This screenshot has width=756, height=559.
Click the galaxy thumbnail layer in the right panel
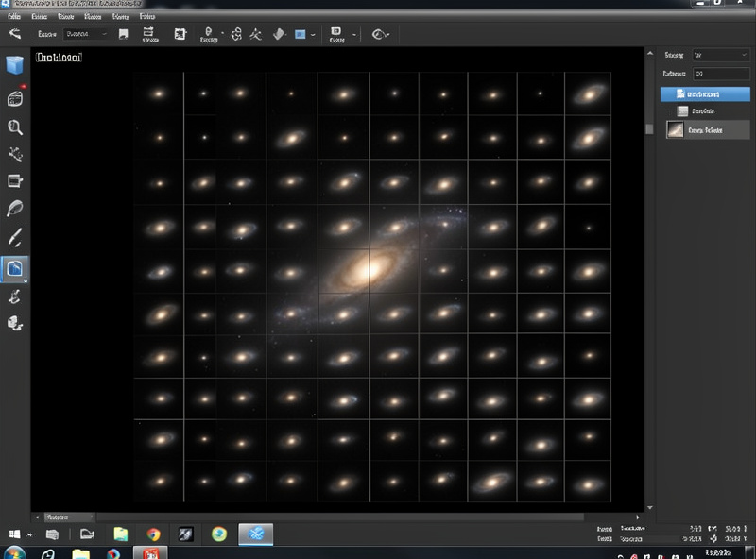(x=708, y=130)
